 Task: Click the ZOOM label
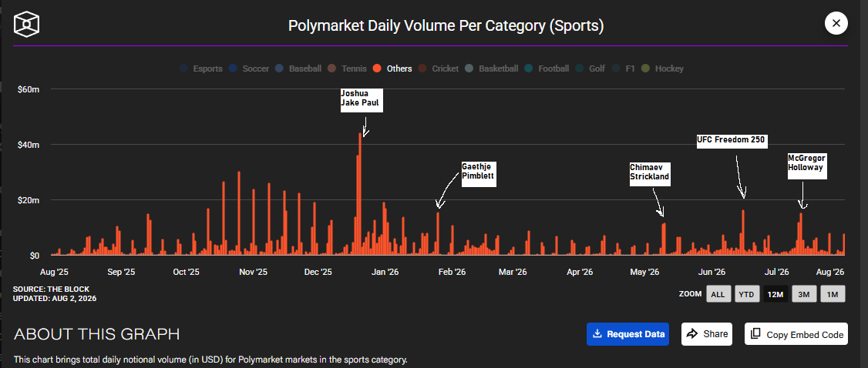point(690,294)
